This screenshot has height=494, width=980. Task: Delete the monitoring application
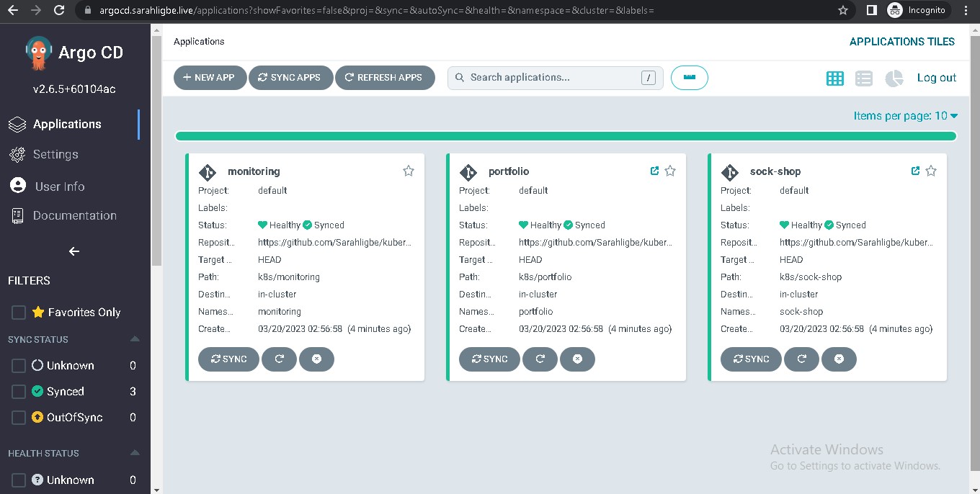(x=316, y=359)
